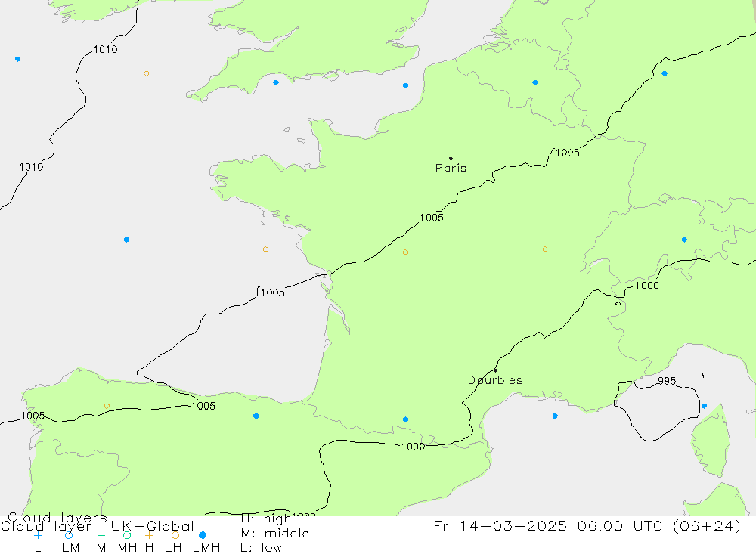The height and width of the screenshot is (554, 756).
Task: Click the blue cloud marker over Belgium
Action: click(535, 82)
